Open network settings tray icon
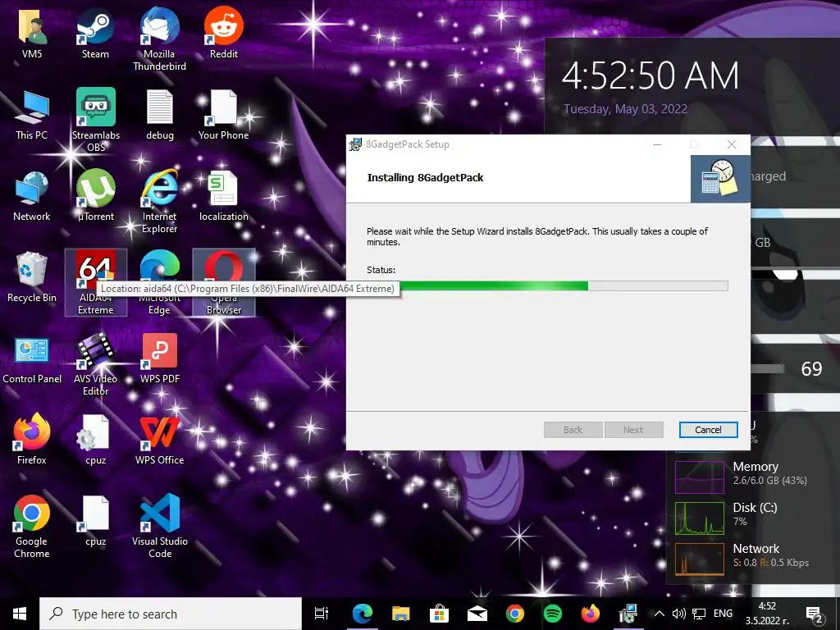840x630 pixels. click(x=699, y=614)
